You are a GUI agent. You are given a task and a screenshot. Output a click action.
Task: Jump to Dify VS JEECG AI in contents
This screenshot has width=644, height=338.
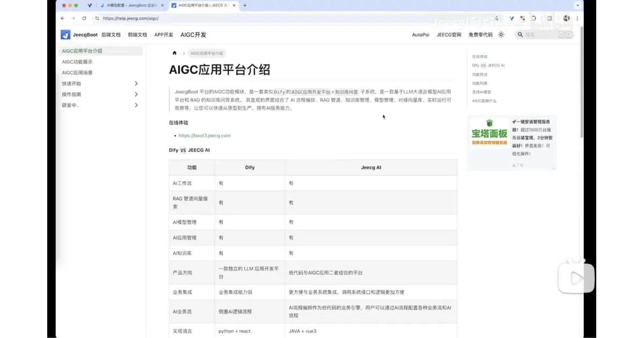pyautogui.click(x=488, y=65)
